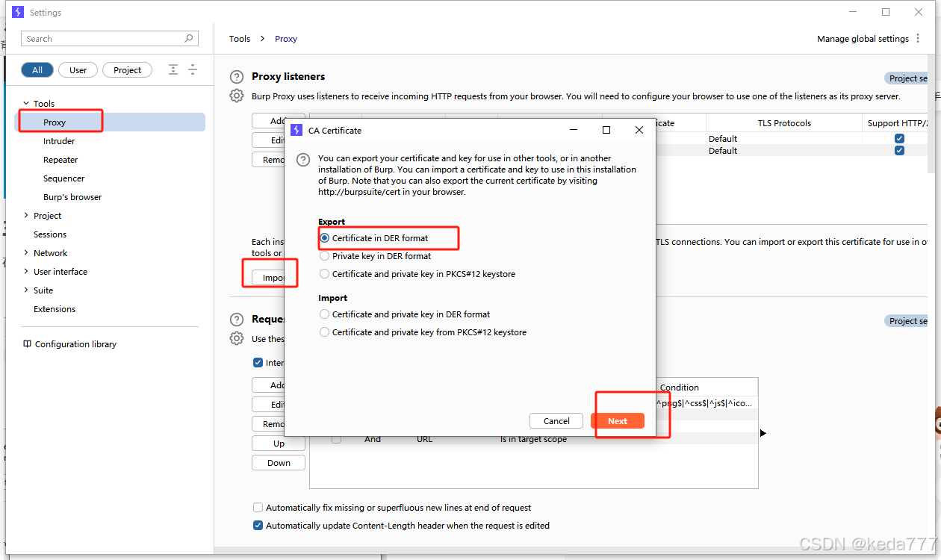Close the CA Certificate dialog
The height and width of the screenshot is (560, 941).
[639, 130]
